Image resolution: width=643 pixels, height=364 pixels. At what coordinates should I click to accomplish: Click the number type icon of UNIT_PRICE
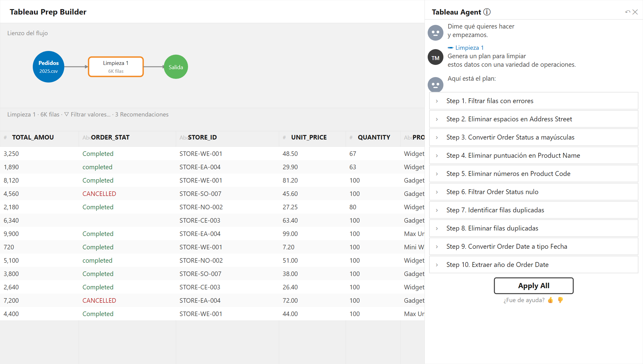[284, 137]
